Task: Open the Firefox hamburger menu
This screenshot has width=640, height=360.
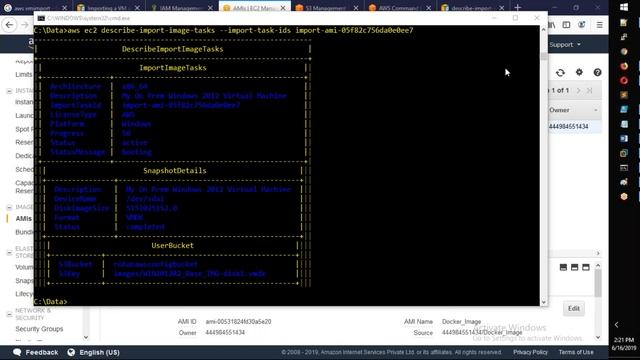Action: (600, 25)
